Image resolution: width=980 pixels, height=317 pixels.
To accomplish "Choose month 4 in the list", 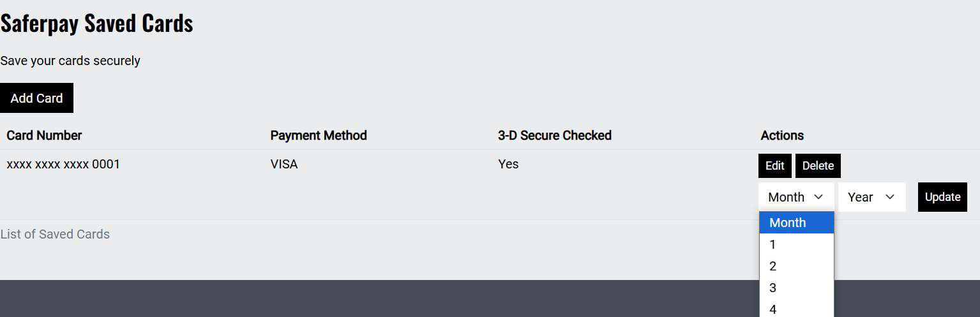I will click(x=796, y=309).
